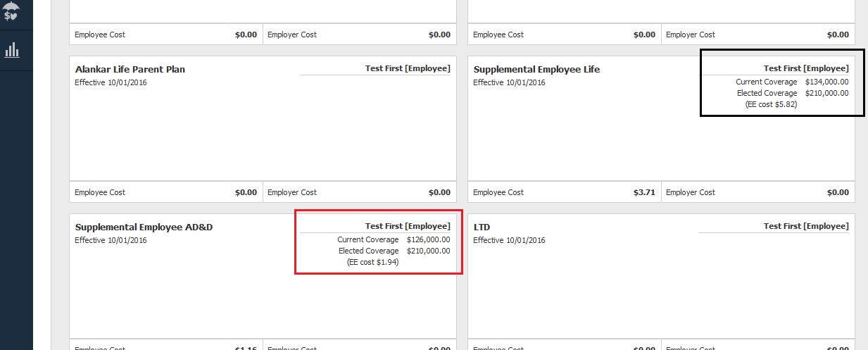
Task: Click the EE cost $5.82 text
Action: [x=771, y=104]
